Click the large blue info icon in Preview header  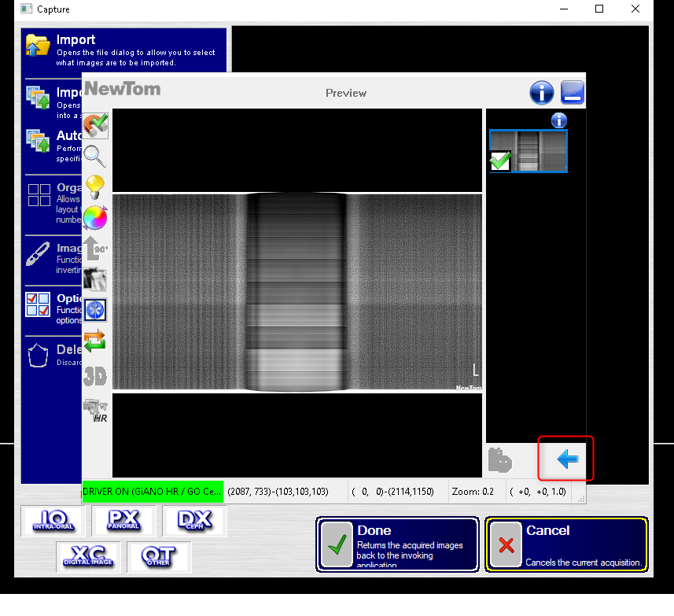coord(542,92)
